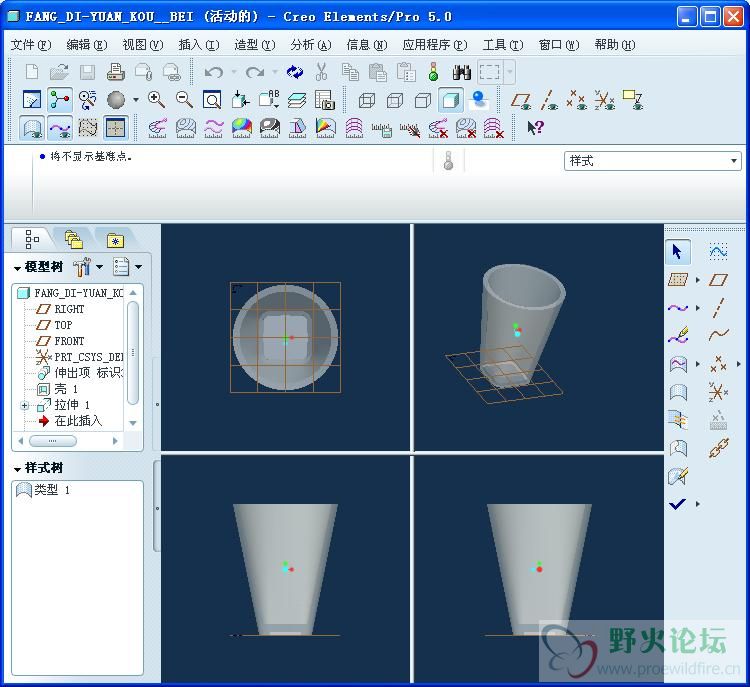Click model tree horizontal scrollbar thumb
Image resolution: width=750 pixels, height=687 pixels.
click(x=53, y=441)
